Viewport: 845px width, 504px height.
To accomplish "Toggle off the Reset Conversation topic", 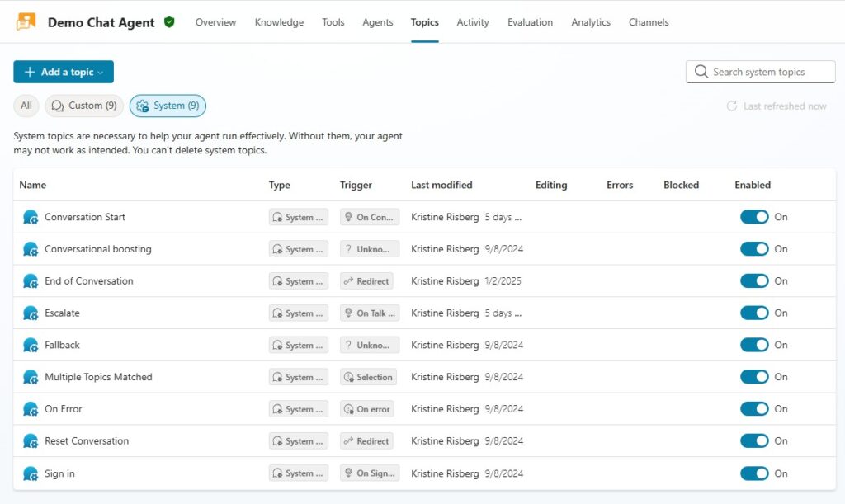I will tap(754, 441).
